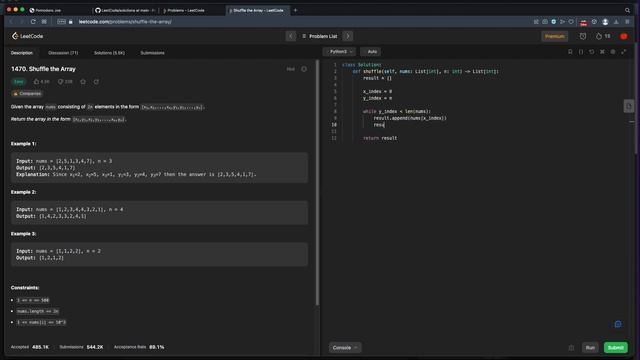
Task: Toggle editor fullscreen icon
Action: [x=624, y=52]
